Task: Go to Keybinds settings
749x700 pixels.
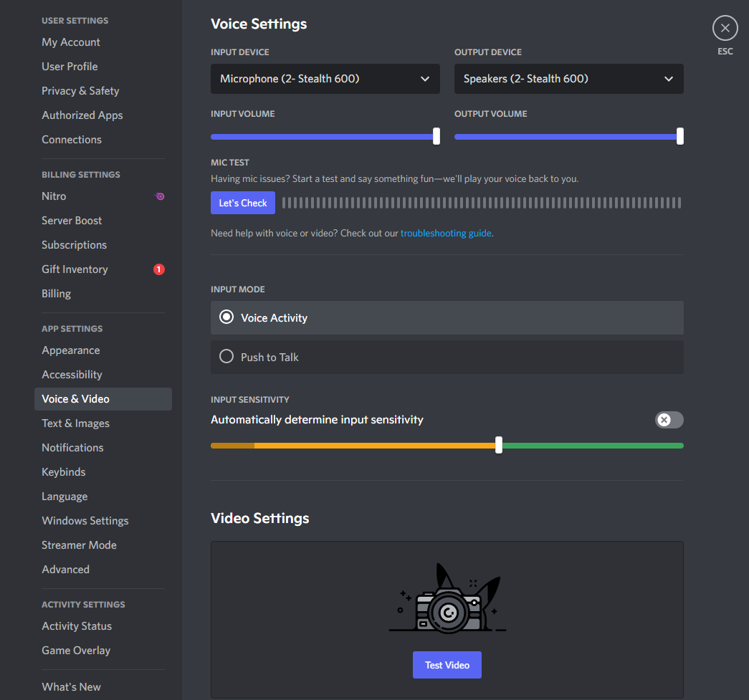Action: coord(64,472)
